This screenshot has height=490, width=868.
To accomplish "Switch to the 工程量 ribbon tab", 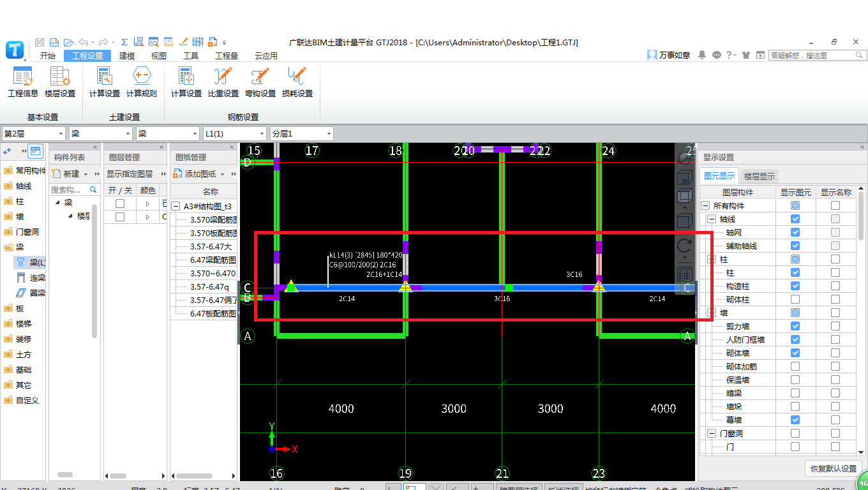I will [227, 56].
